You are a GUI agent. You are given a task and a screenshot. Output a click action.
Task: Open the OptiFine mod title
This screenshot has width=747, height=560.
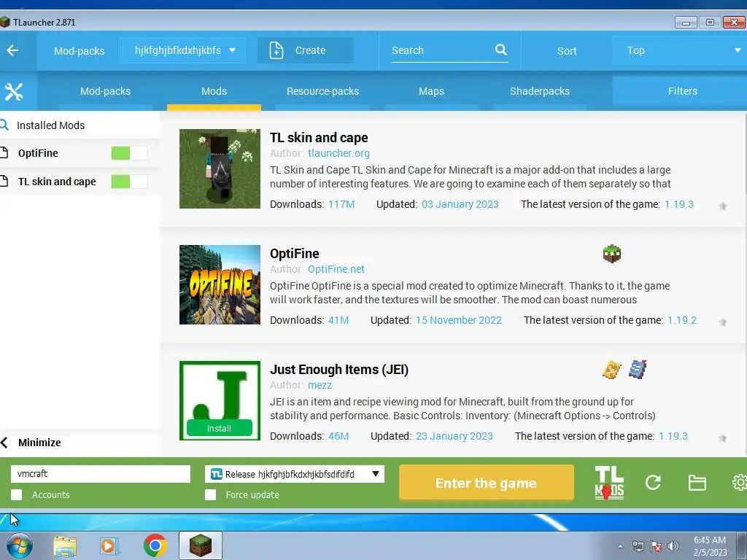295,253
